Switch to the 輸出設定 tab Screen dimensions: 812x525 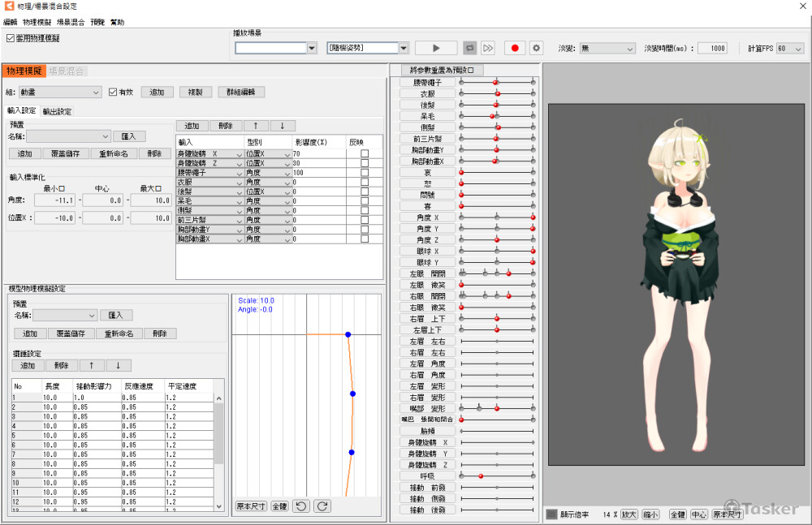point(57,111)
